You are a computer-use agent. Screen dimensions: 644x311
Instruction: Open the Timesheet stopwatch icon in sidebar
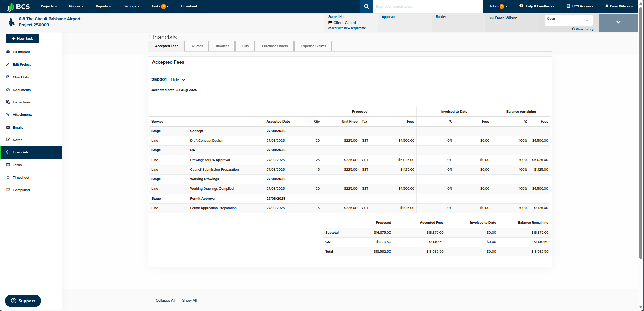point(8,178)
